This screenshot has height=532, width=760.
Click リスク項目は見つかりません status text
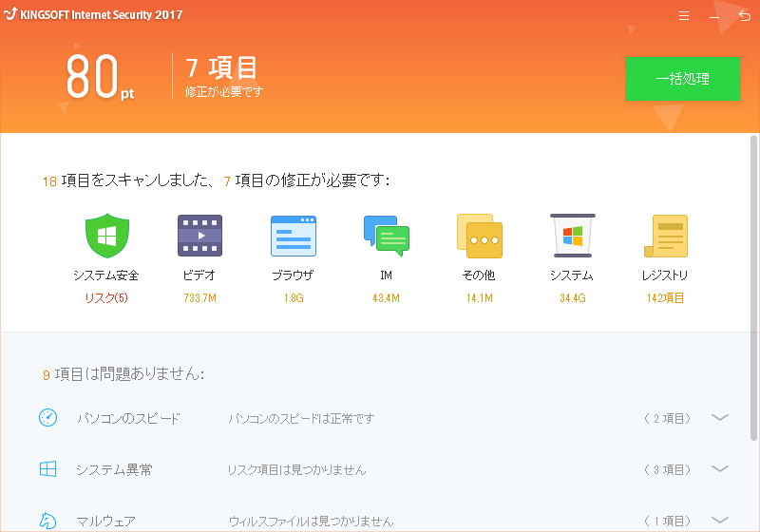tap(296, 469)
